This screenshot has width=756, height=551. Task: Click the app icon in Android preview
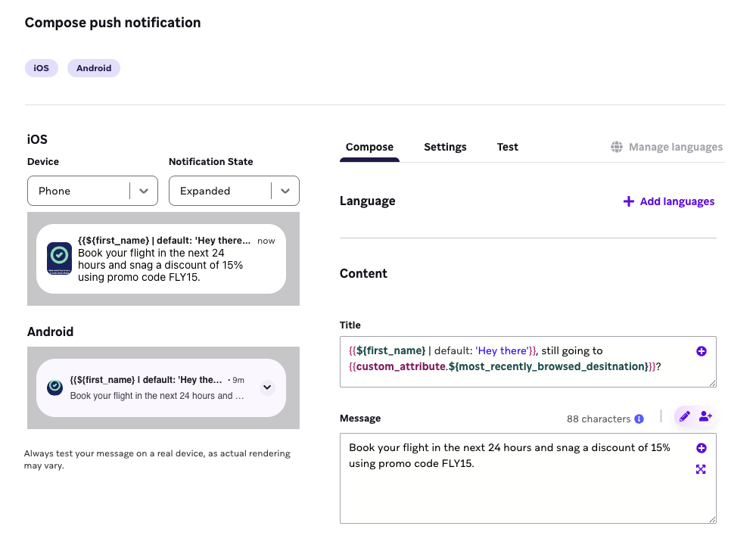[55, 387]
